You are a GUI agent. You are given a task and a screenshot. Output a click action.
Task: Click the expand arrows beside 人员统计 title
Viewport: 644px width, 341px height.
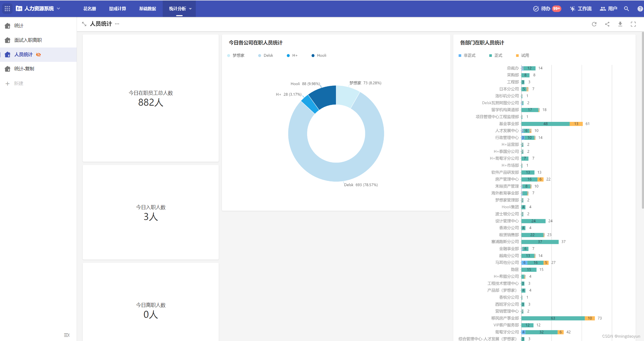tap(84, 24)
